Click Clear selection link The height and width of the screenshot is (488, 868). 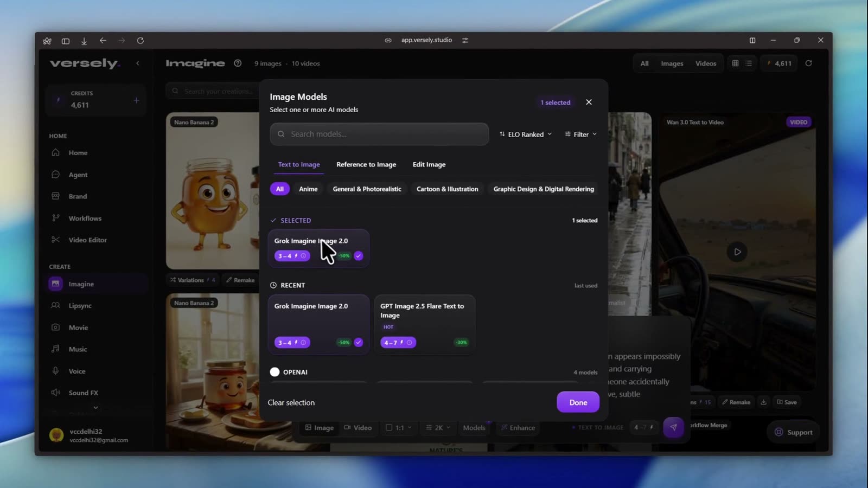point(291,402)
